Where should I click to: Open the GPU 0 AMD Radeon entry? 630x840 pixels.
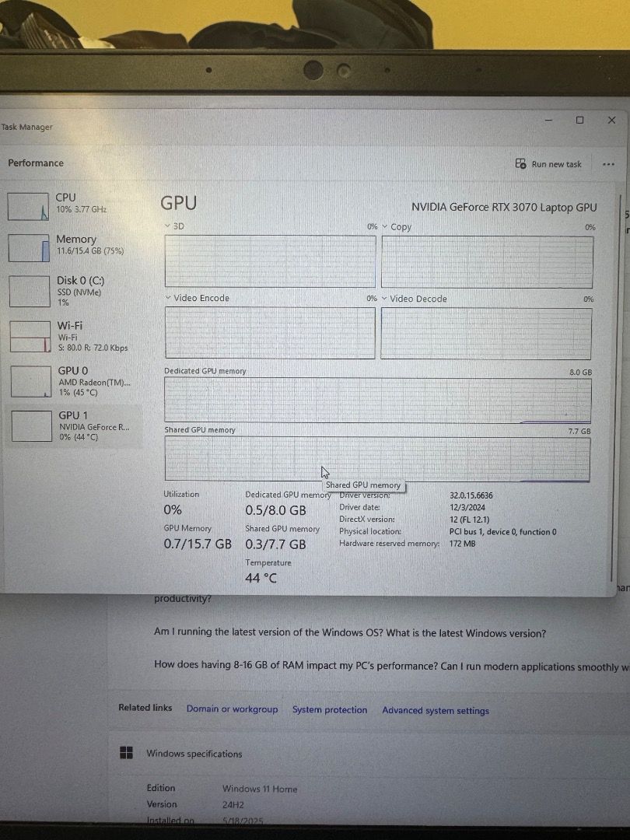[x=75, y=381]
